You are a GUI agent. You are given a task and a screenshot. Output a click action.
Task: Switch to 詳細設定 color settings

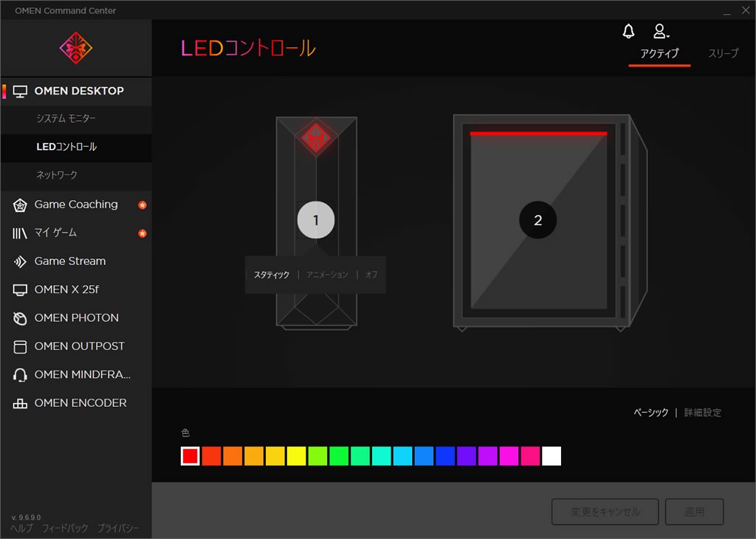tap(703, 413)
